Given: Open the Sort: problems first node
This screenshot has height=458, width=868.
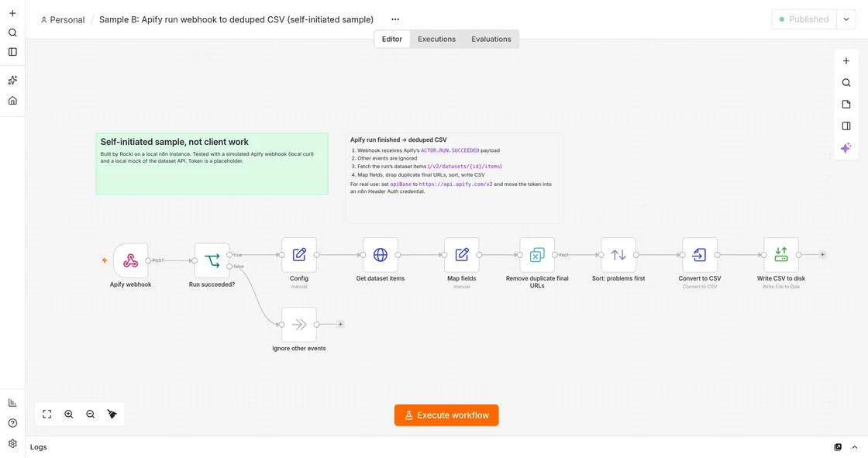Looking at the screenshot, I should tap(618, 255).
